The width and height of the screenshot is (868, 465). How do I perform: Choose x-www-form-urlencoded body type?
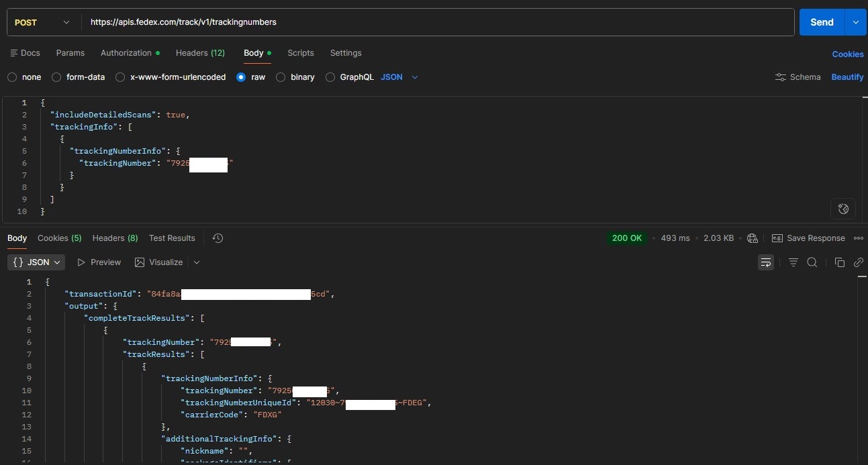click(x=171, y=77)
